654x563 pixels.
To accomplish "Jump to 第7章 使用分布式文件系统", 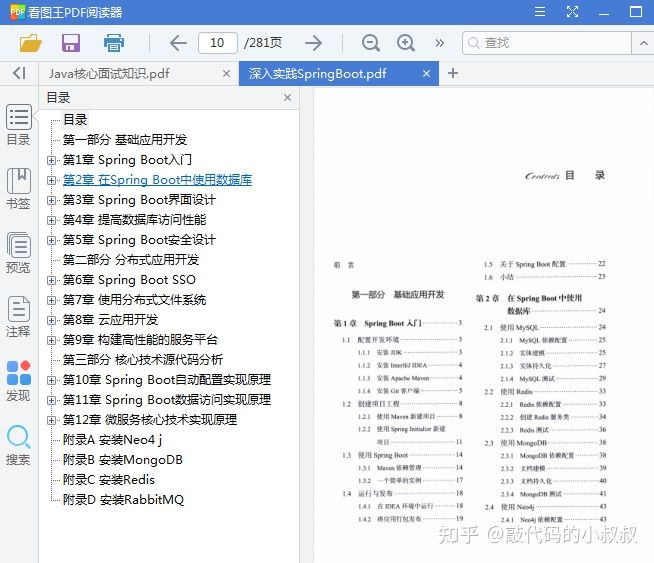I will coord(134,300).
